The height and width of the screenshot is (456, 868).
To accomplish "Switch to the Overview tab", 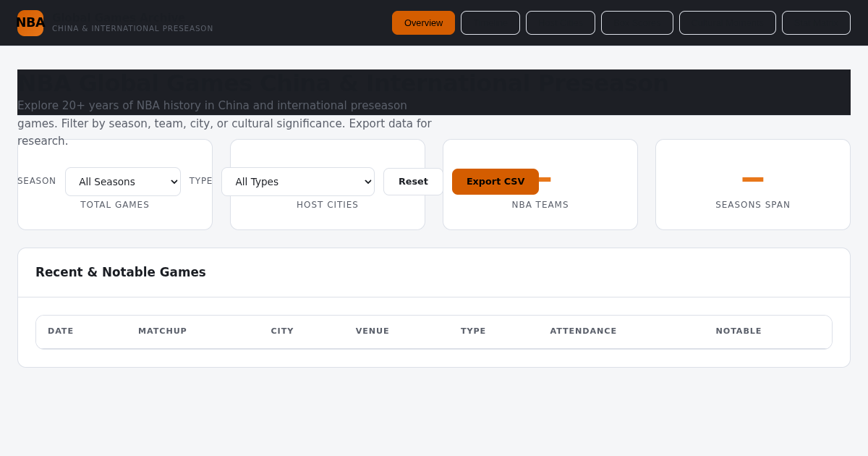I will coord(423,22).
